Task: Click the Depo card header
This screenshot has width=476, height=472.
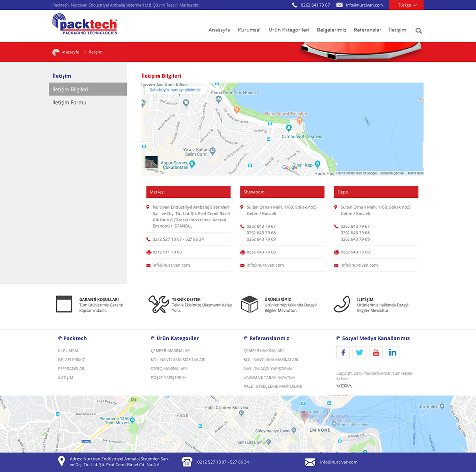Action: coord(376,192)
